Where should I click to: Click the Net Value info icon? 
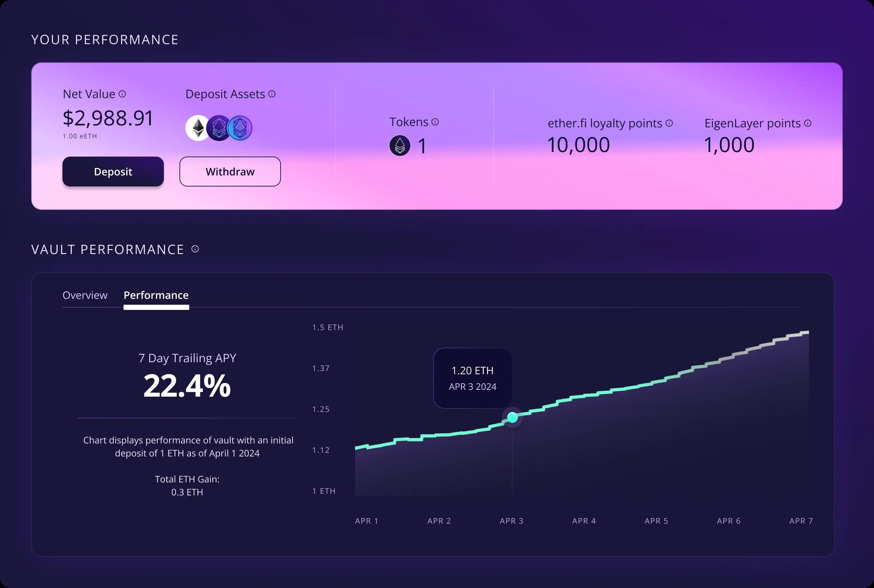[122, 94]
